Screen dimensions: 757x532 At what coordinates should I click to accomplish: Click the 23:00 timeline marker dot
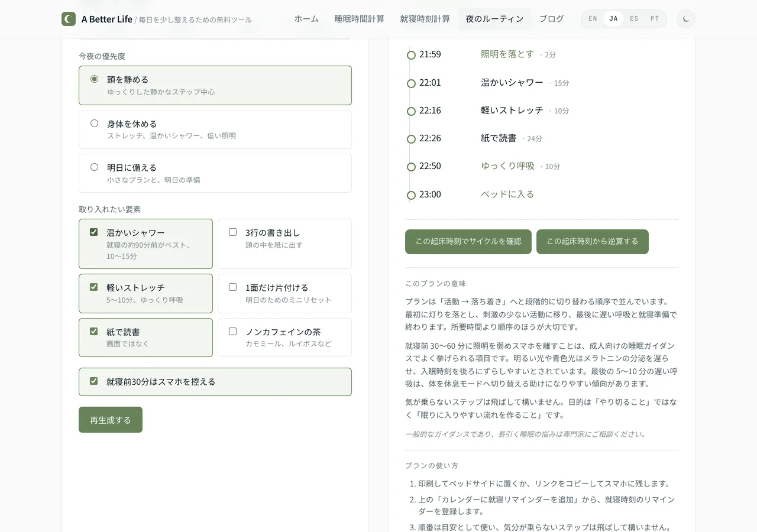coord(411,195)
